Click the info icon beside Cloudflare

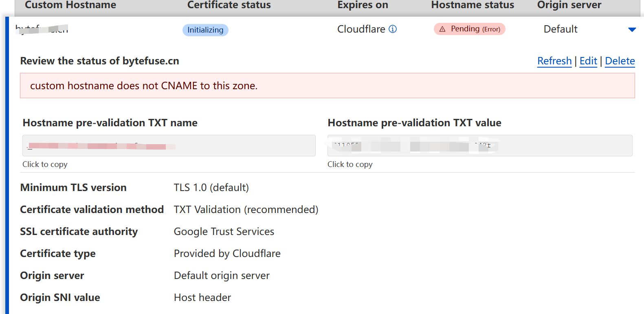point(393,29)
